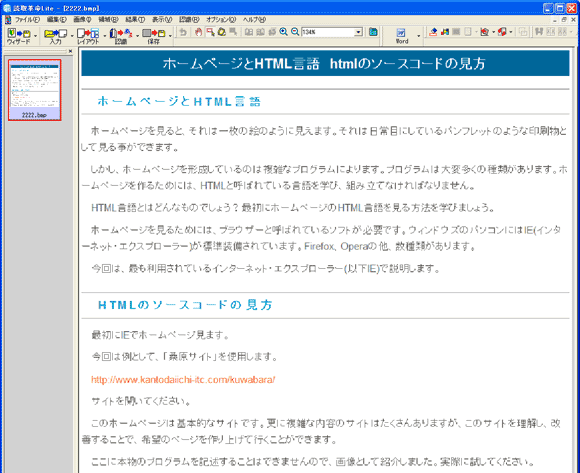
Task: Click the zoom in magnifier icon
Action: [x=283, y=32]
